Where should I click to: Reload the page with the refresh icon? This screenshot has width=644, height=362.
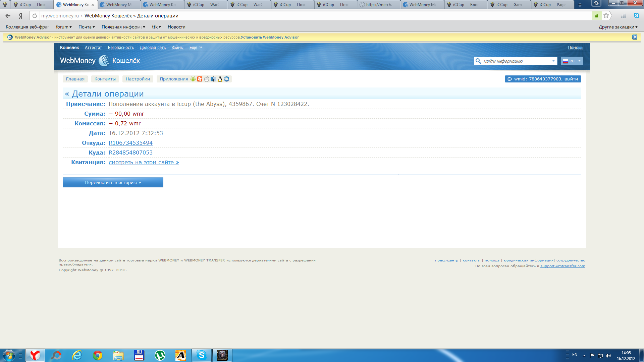pyautogui.click(x=35, y=16)
